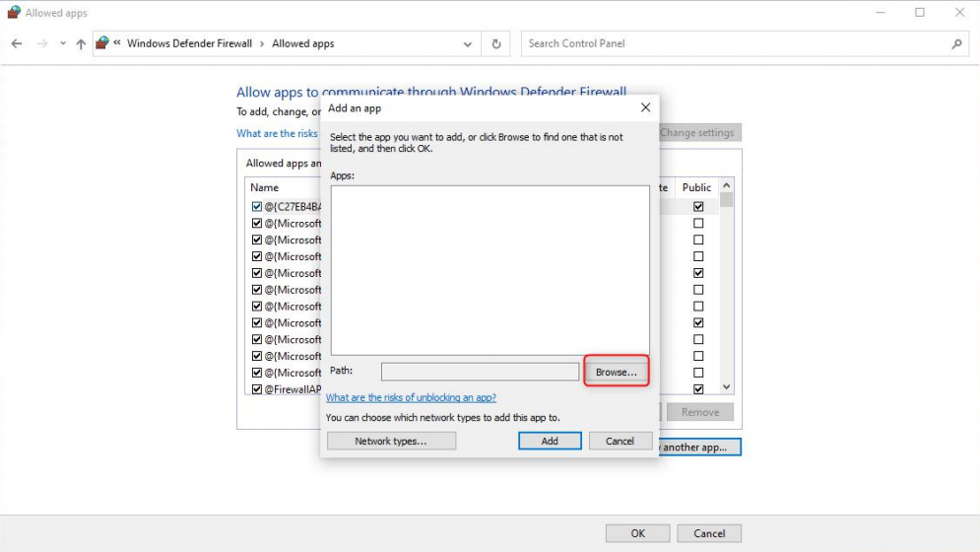Viewport: 980px width, 552px height.
Task: Click Cancel at the window bottom
Action: (x=709, y=533)
